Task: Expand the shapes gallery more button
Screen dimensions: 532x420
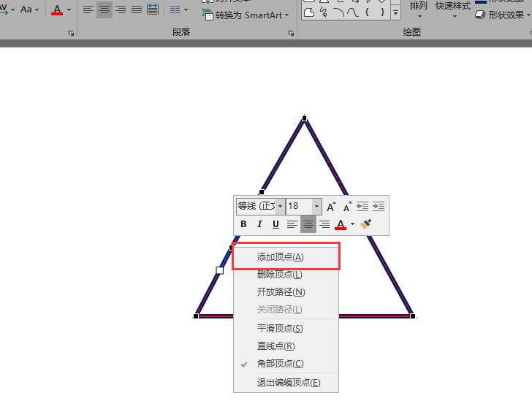Action: 395,13
